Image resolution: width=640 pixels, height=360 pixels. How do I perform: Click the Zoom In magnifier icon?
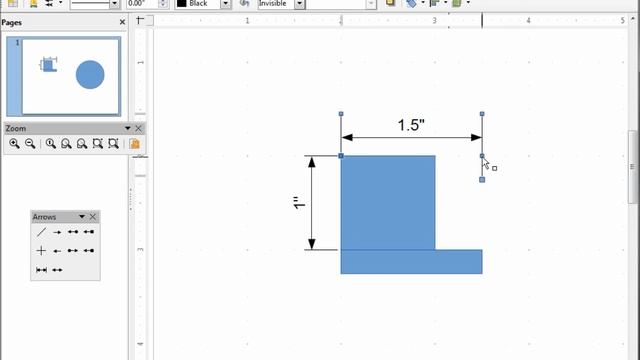[14, 144]
